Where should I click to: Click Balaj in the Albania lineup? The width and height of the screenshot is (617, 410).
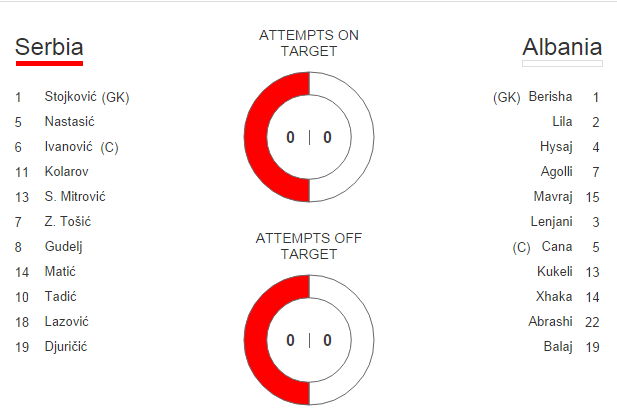pos(558,347)
